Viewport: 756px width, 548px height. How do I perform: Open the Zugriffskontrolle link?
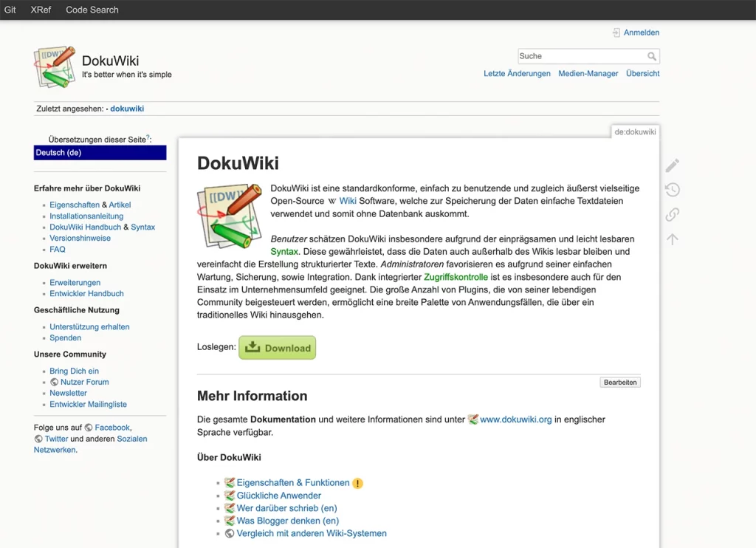pos(456,277)
